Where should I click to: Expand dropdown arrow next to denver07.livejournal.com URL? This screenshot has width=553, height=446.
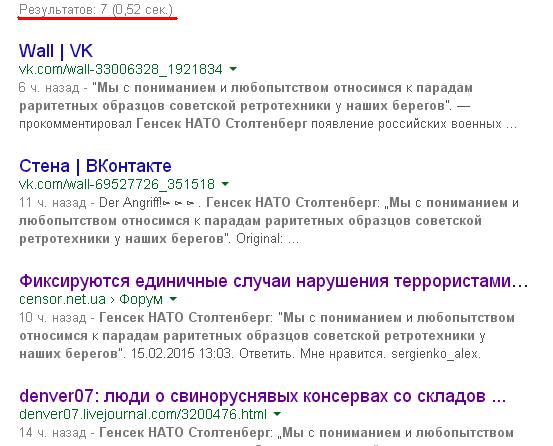(277, 414)
